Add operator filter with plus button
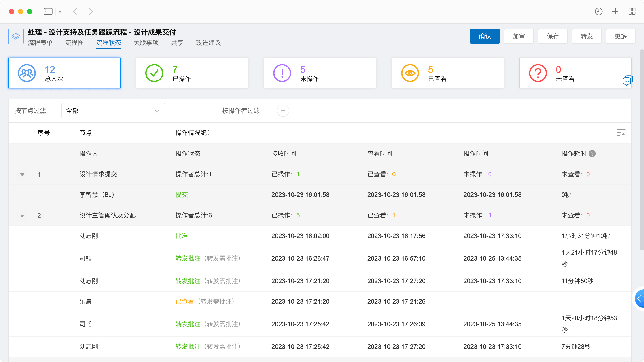 tap(283, 111)
